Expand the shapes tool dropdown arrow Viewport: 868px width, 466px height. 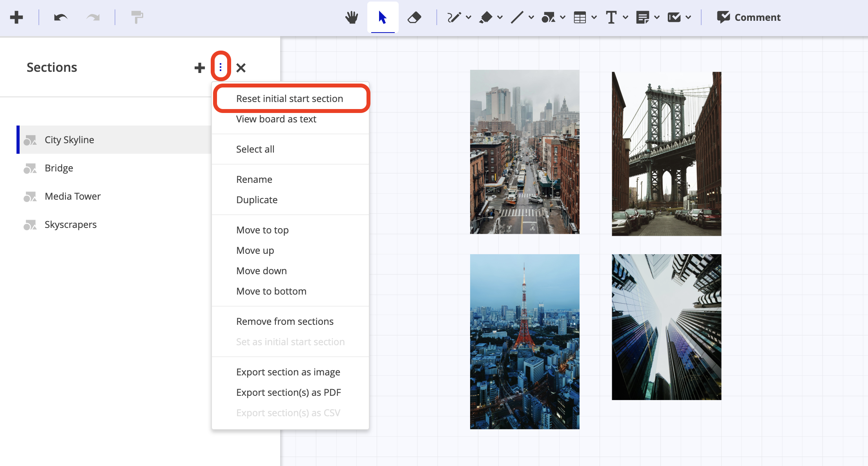(x=563, y=17)
